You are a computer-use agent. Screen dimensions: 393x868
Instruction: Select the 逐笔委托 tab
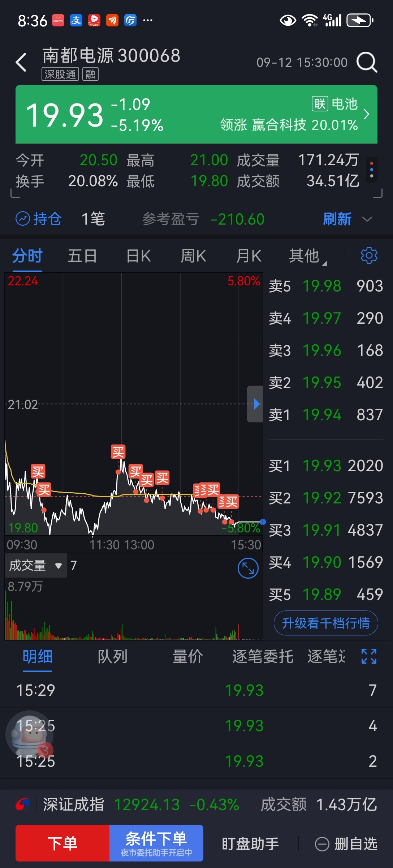coord(263,656)
